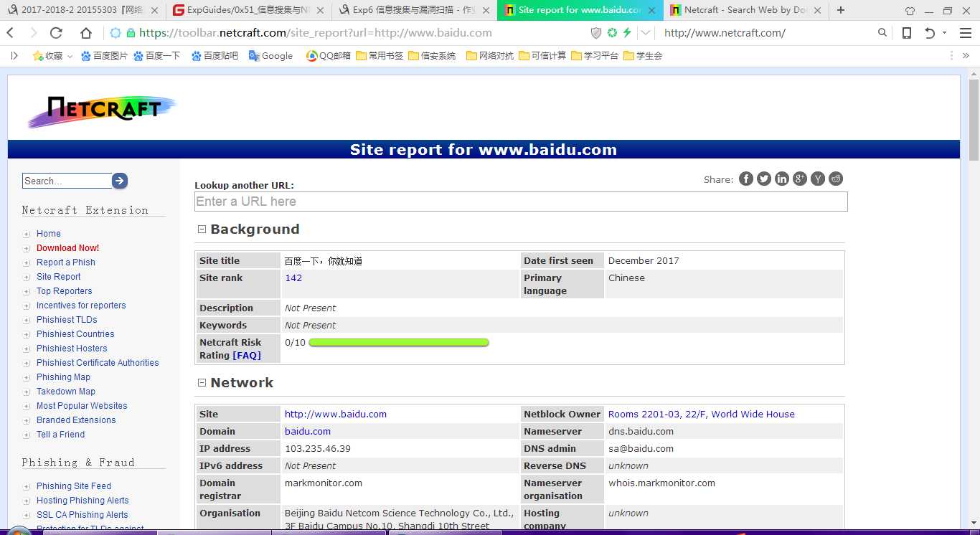Collapse the Background section
The width and height of the screenshot is (980, 535).
(202, 229)
